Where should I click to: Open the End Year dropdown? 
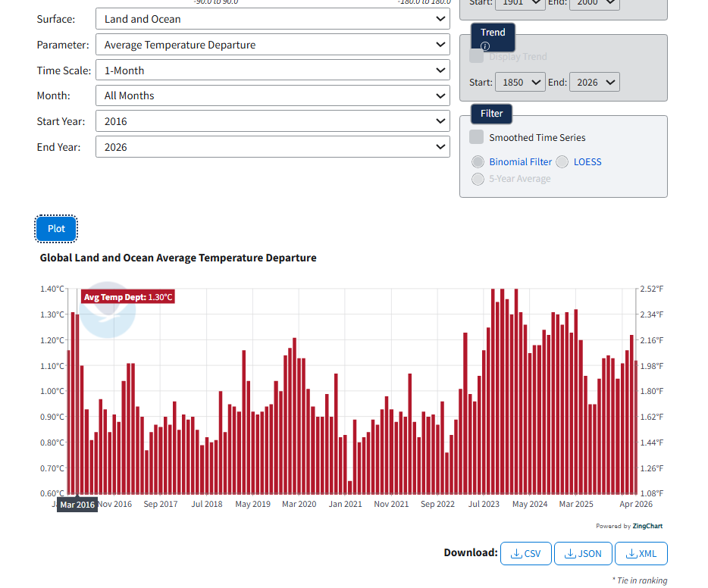point(273,147)
